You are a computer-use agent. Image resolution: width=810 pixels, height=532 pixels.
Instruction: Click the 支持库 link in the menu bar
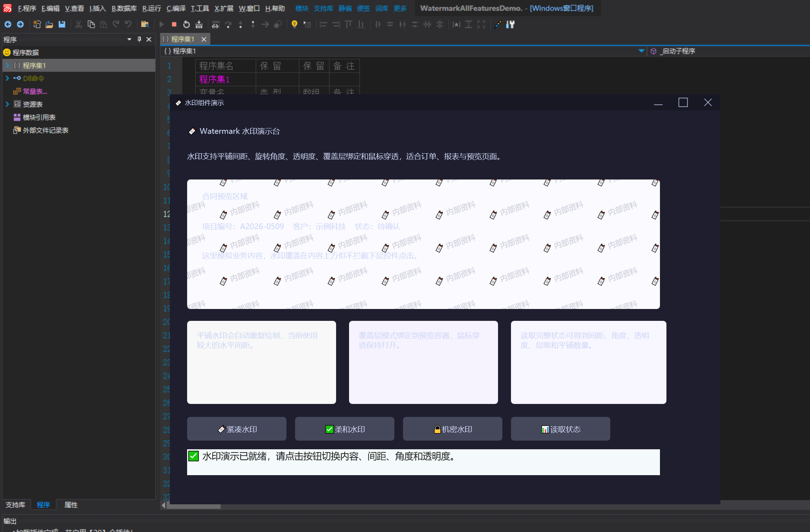coord(323,8)
